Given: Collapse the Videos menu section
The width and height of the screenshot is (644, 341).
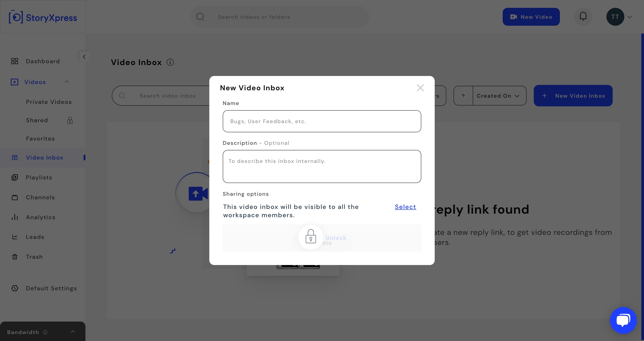Looking at the screenshot, I should click(x=67, y=82).
